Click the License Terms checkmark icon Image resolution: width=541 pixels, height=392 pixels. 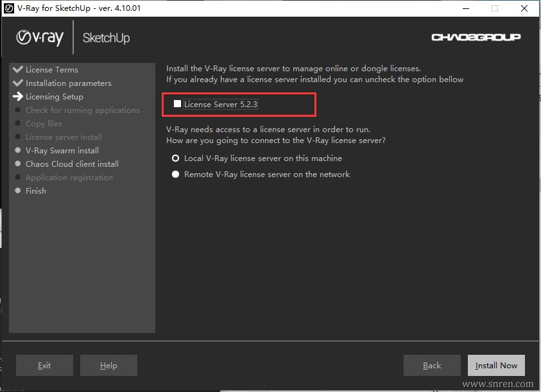(17, 69)
